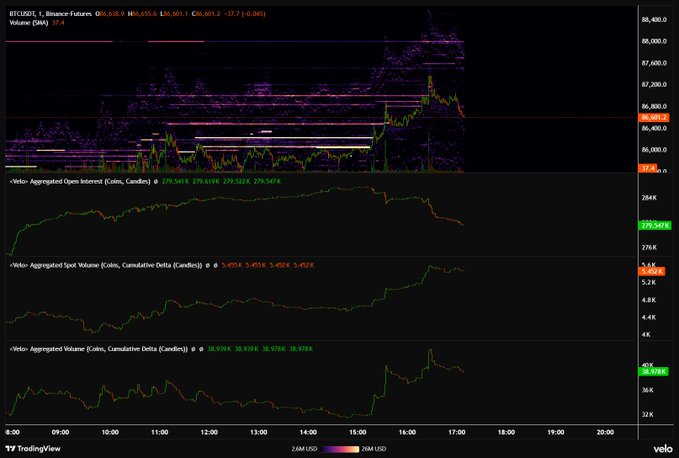
Task: Click the high value H86,655.6 in header
Action: point(142,14)
